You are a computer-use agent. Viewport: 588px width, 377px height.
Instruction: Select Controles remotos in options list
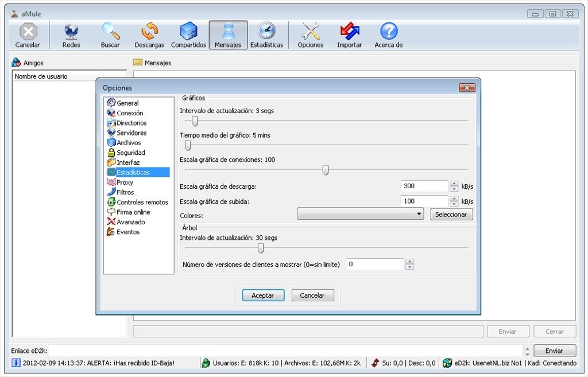[138, 202]
